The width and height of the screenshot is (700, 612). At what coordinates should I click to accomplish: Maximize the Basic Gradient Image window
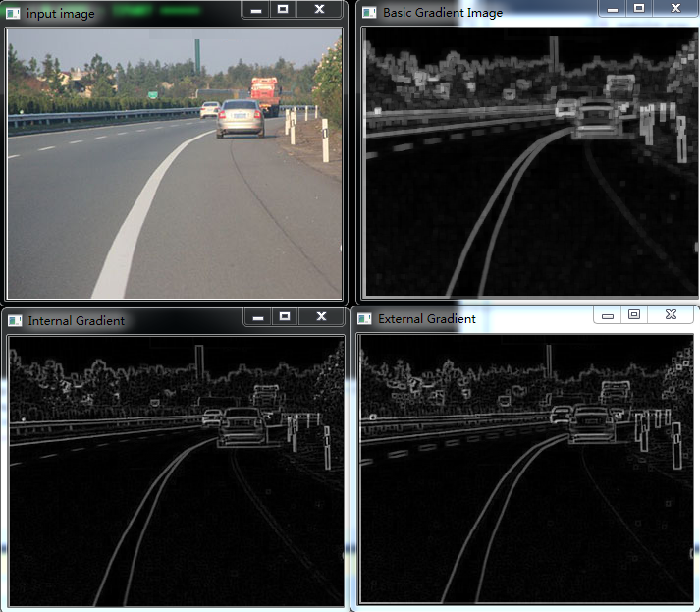(639, 9)
